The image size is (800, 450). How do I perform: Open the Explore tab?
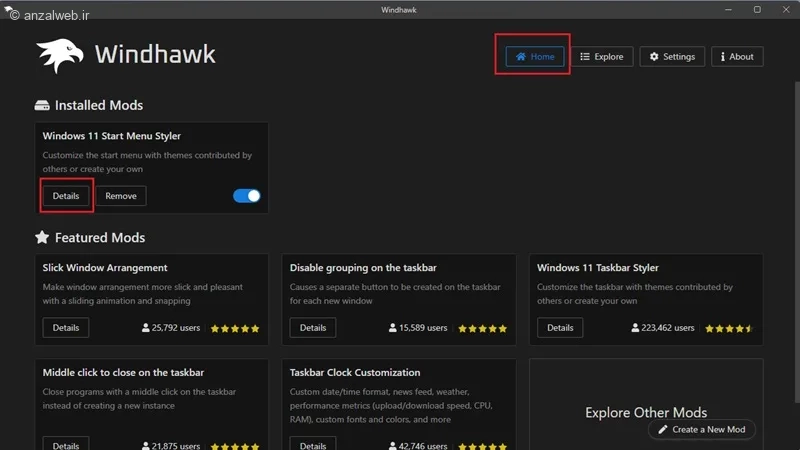(601, 57)
